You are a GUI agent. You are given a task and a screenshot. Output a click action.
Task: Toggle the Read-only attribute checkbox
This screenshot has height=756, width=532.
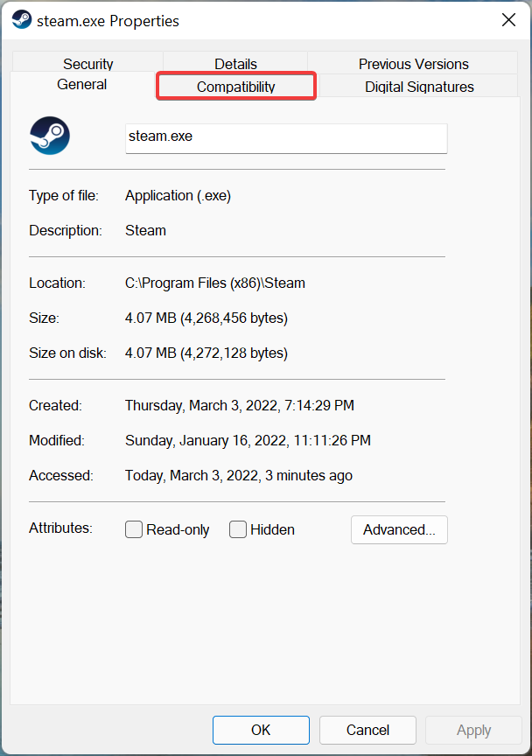134,529
